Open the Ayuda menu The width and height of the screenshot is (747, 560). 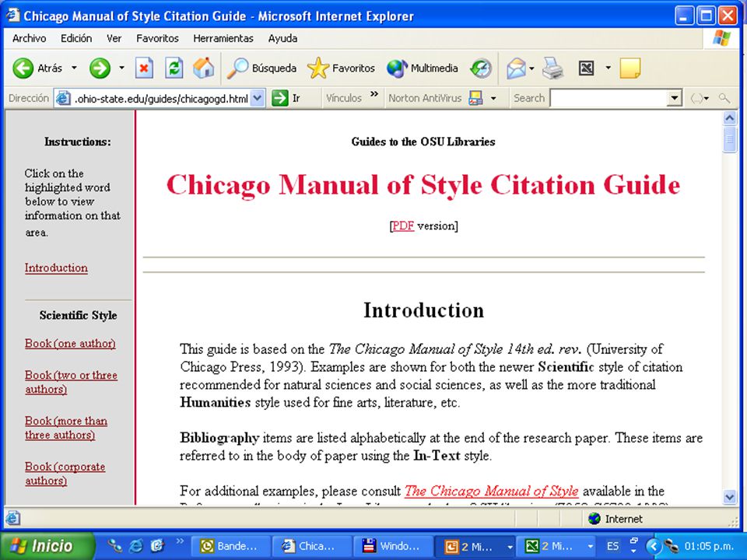point(282,39)
